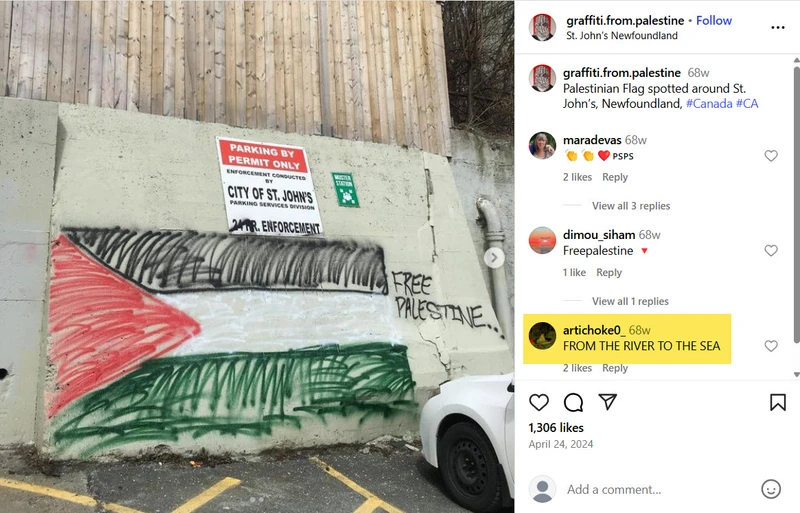Open the emoji picker smiley icon
Image resolution: width=800 pixels, height=513 pixels.
pos(771,489)
